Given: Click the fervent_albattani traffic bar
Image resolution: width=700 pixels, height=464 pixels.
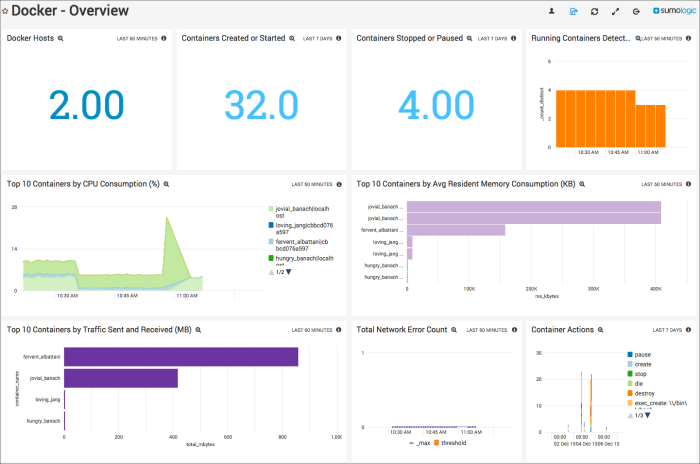Looking at the screenshot, I should pos(181,356).
